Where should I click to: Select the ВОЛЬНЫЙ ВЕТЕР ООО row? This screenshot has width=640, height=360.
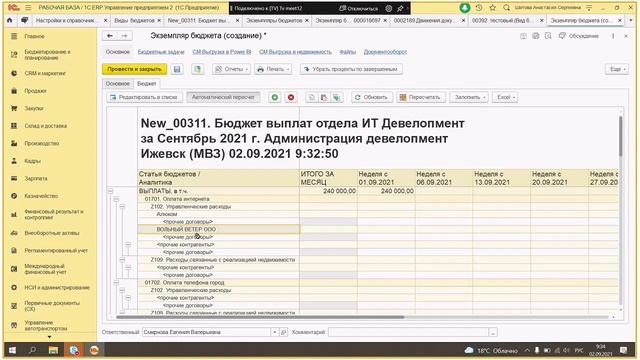click(x=219, y=229)
